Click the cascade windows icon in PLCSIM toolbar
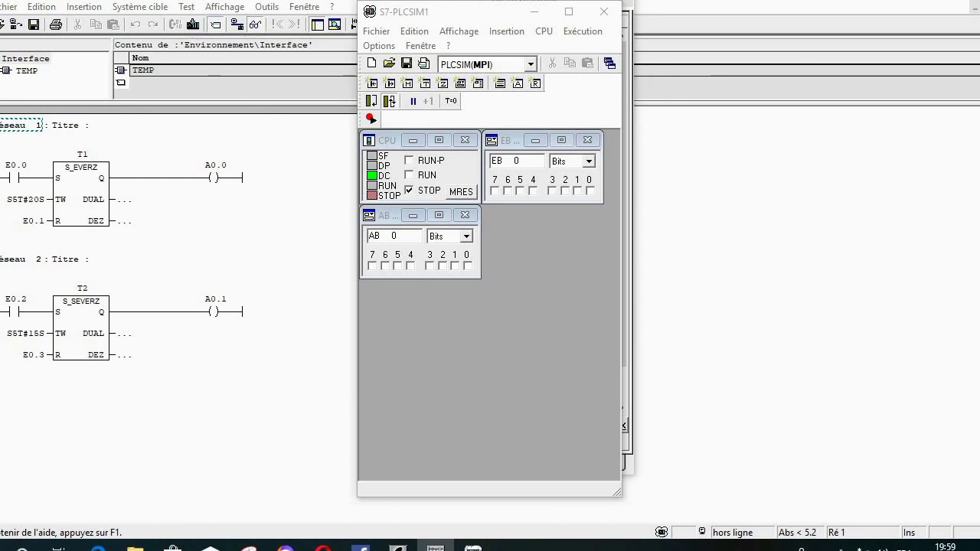Screen dimensions: 980x551 609,64
